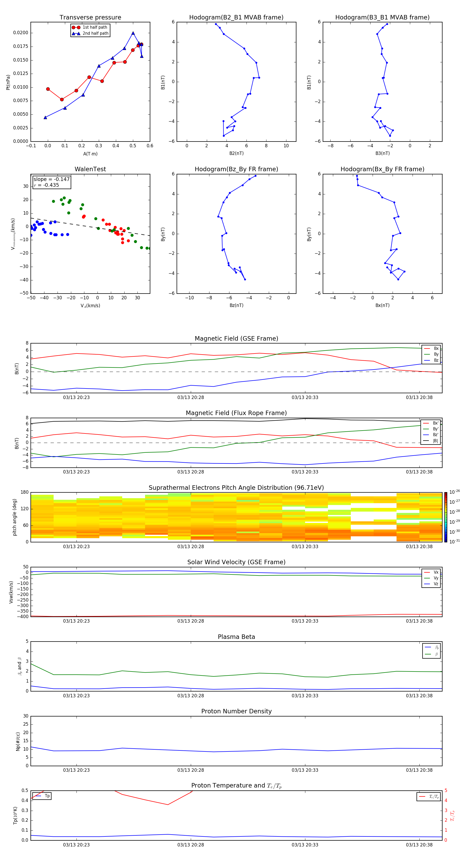
Task: Click the "Hodogram(B2_B1 MVAB frame)" title
Action: 236,18
